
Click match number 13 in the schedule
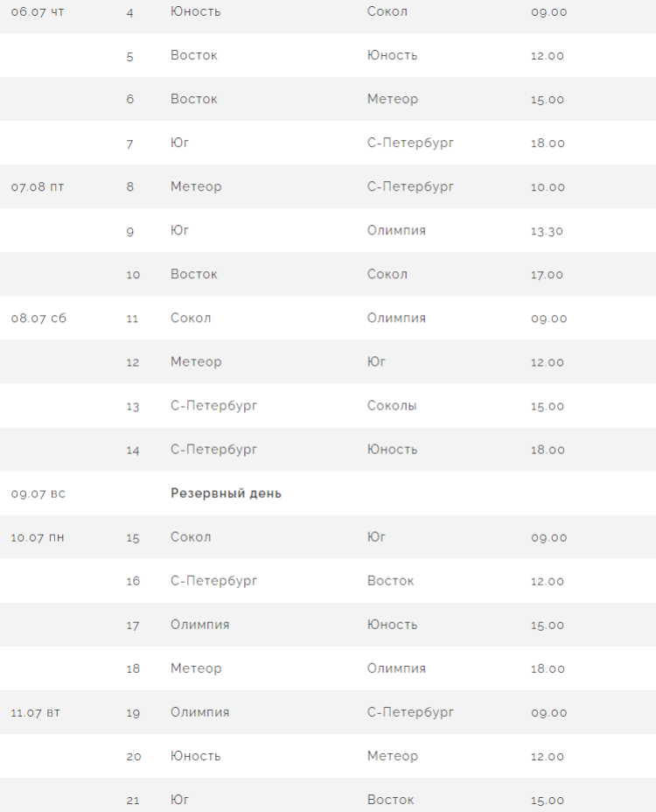coord(132,406)
